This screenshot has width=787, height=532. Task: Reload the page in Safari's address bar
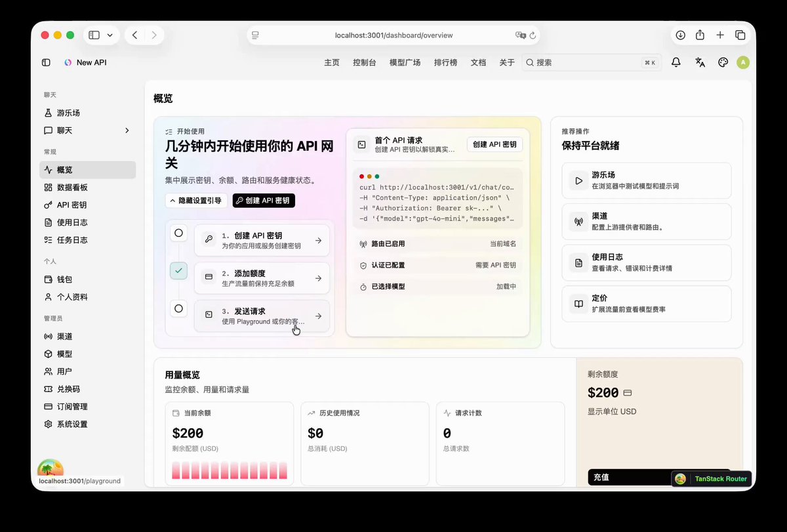[x=533, y=35]
